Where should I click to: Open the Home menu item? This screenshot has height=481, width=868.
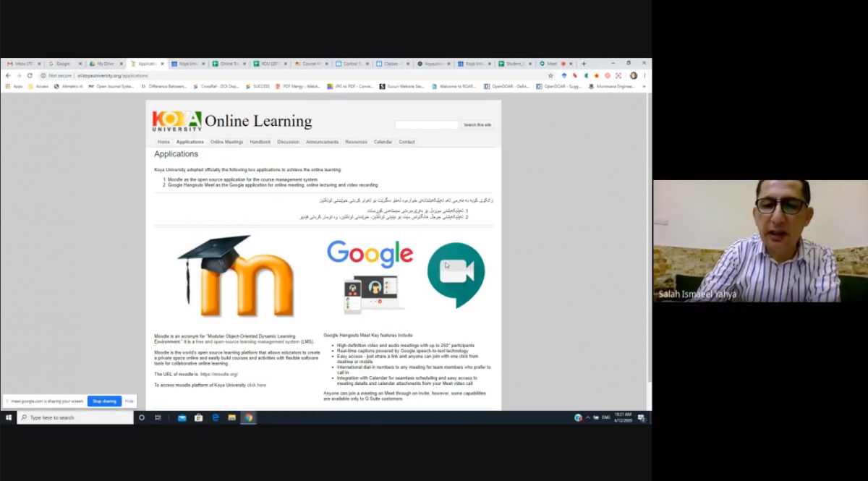point(163,142)
